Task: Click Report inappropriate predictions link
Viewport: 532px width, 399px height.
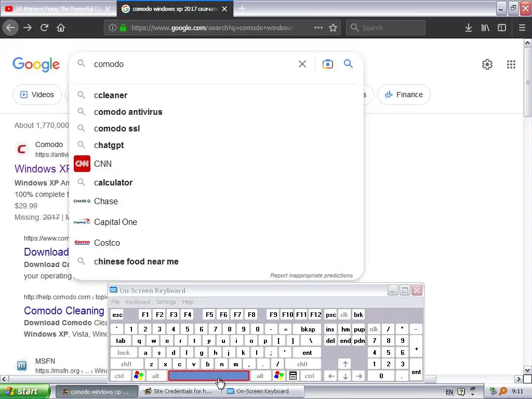Action: [312, 275]
